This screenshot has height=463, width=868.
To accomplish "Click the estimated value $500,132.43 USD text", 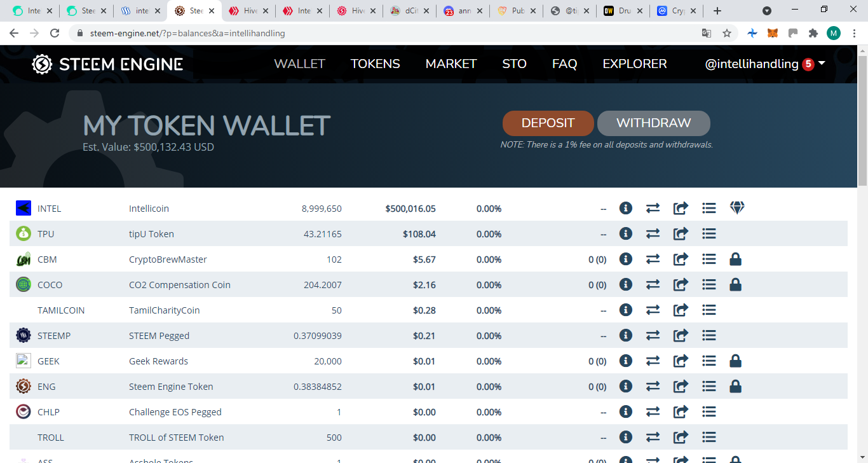I will tap(148, 147).
